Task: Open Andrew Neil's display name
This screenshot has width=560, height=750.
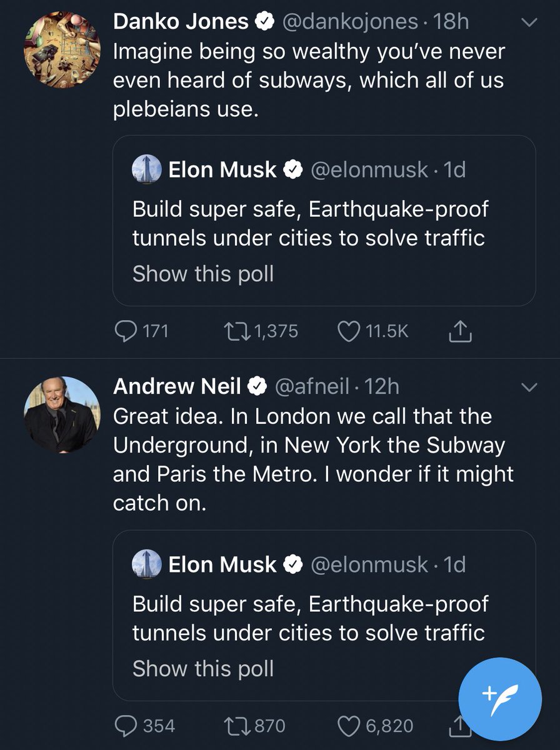Action: click(177, 387)
